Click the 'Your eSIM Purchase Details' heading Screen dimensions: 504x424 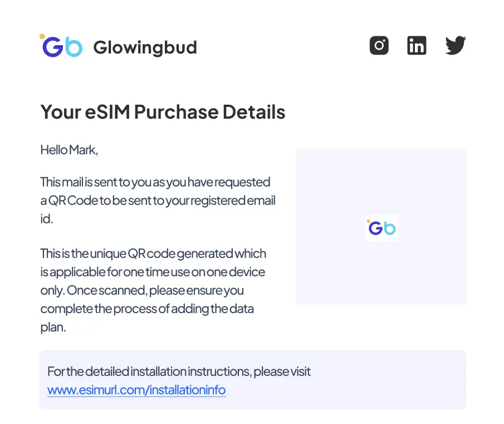pos(163,112)
